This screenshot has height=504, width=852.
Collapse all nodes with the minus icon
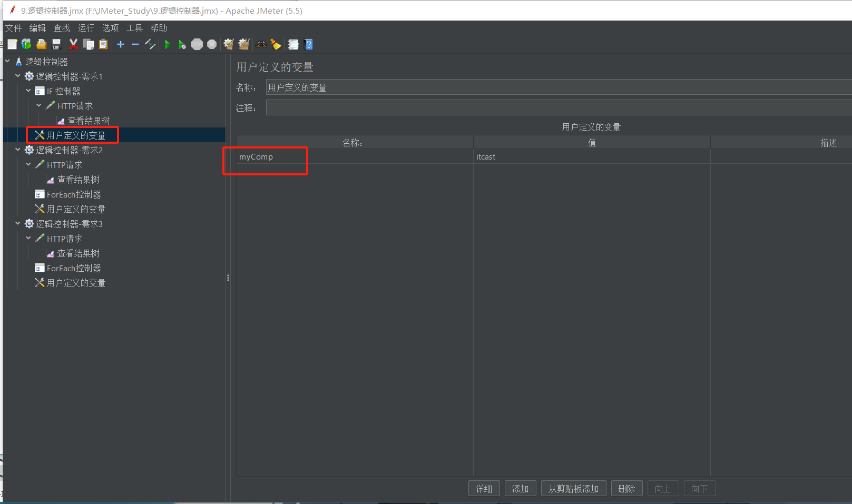click(135, 44)
